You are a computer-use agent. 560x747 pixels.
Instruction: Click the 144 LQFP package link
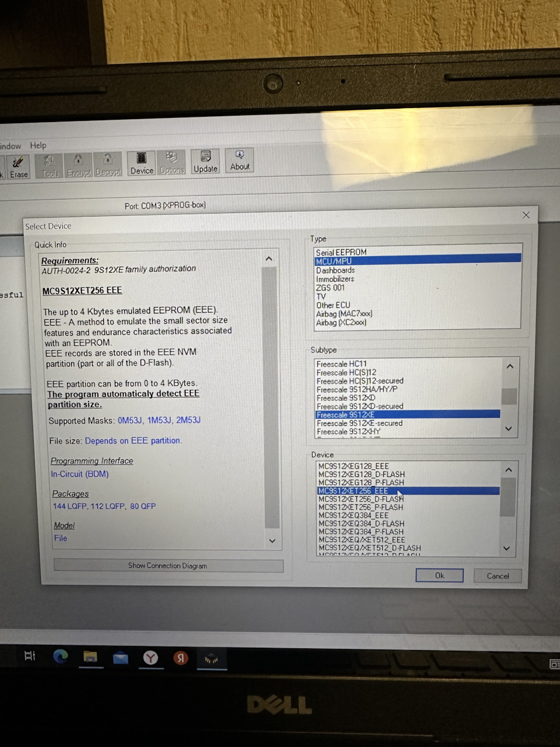click(69, 506)
